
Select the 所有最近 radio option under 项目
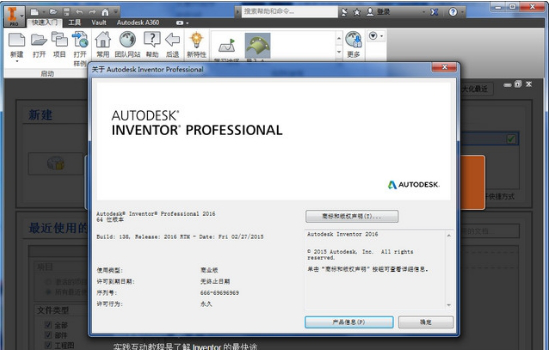coord(48,292)
